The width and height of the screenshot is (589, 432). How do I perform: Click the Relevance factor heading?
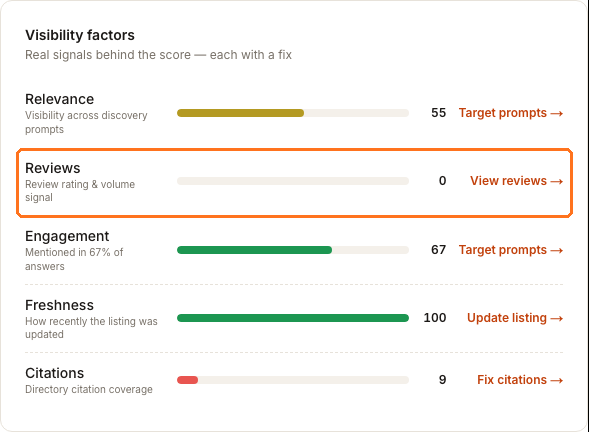[x=59, y=99]
